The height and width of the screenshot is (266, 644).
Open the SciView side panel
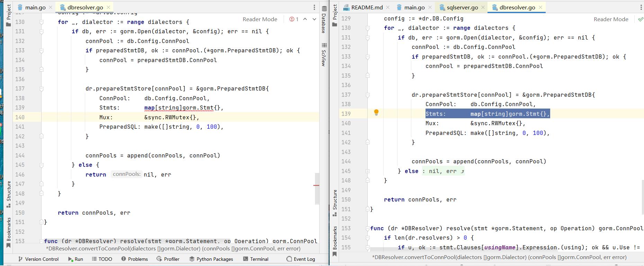click(324, 55)
